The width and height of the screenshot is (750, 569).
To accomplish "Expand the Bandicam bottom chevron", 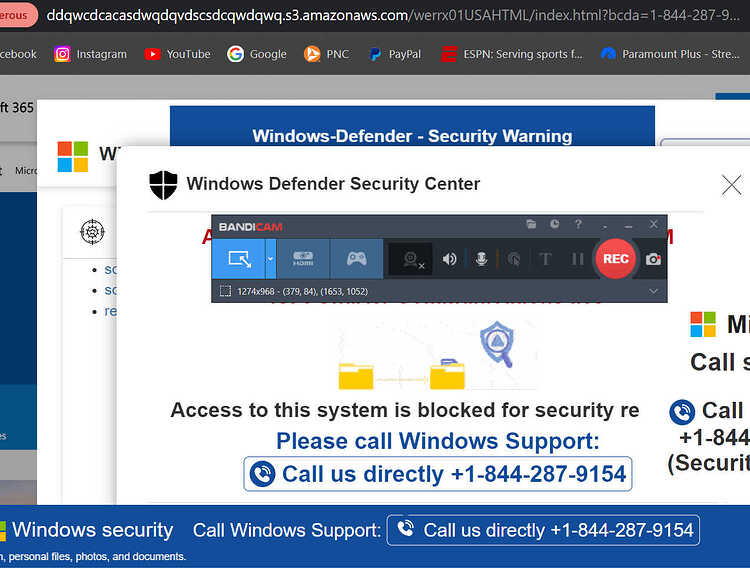I will click(653, 291).
